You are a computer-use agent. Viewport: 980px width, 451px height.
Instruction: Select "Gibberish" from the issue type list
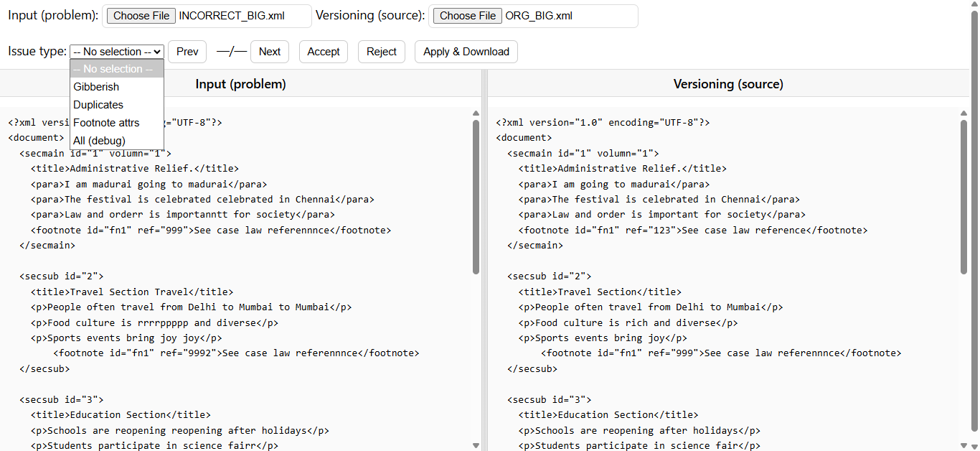[96, 86]
